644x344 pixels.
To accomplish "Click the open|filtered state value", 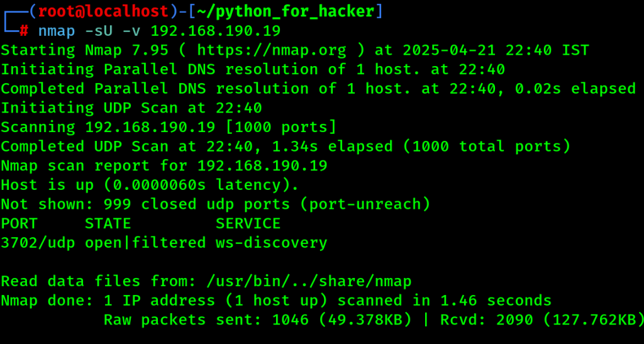I will 145,243.
